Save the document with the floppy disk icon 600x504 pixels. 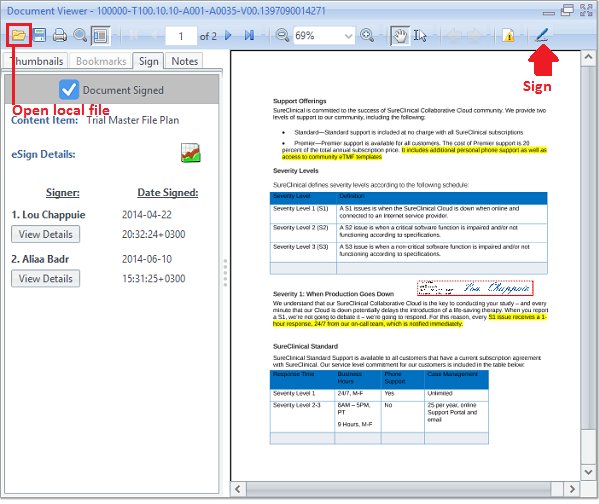point(39,35)
